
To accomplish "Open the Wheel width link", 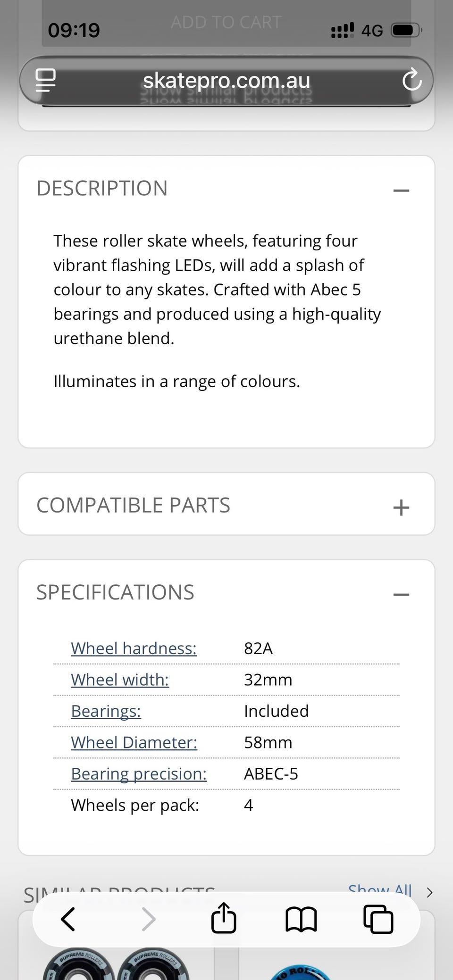I will [x=120, y=680].
